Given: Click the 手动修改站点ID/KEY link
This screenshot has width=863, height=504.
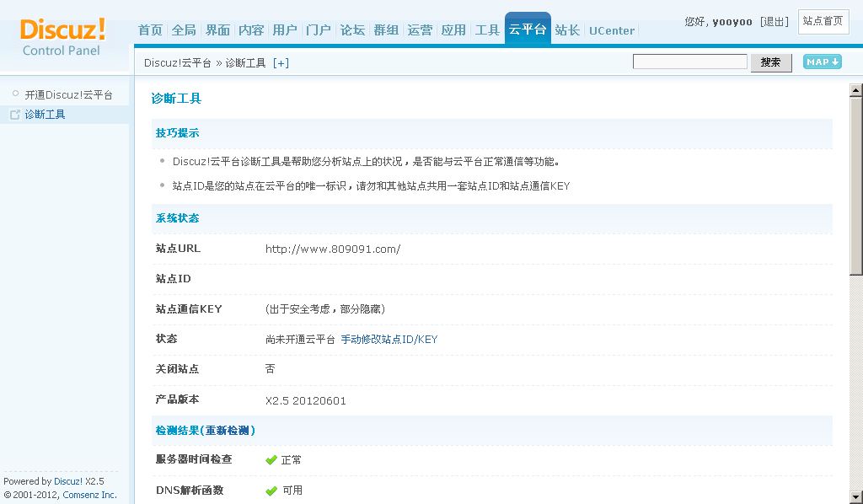Looking at the screenshot, I should click(389, 340).
